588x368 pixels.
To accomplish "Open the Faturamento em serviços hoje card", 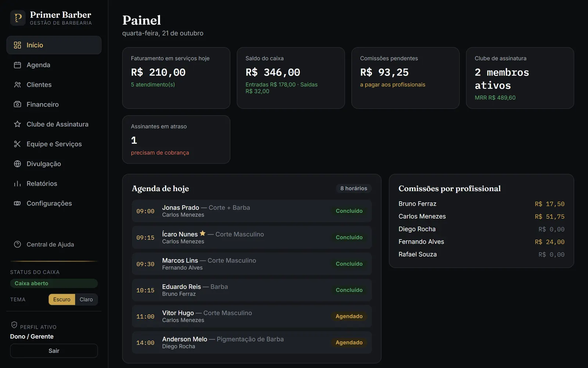I will coord(176,78).
